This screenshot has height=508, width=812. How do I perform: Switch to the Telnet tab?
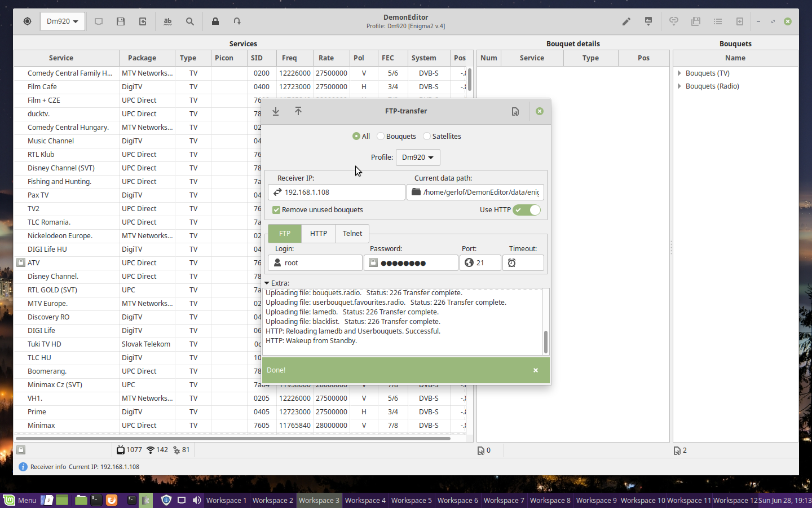pyautogui.click(x=352, y=233)
